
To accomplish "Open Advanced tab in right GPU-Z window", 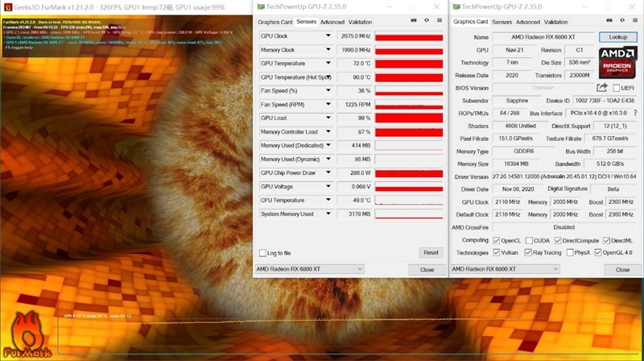I will [x=528, y=22].
